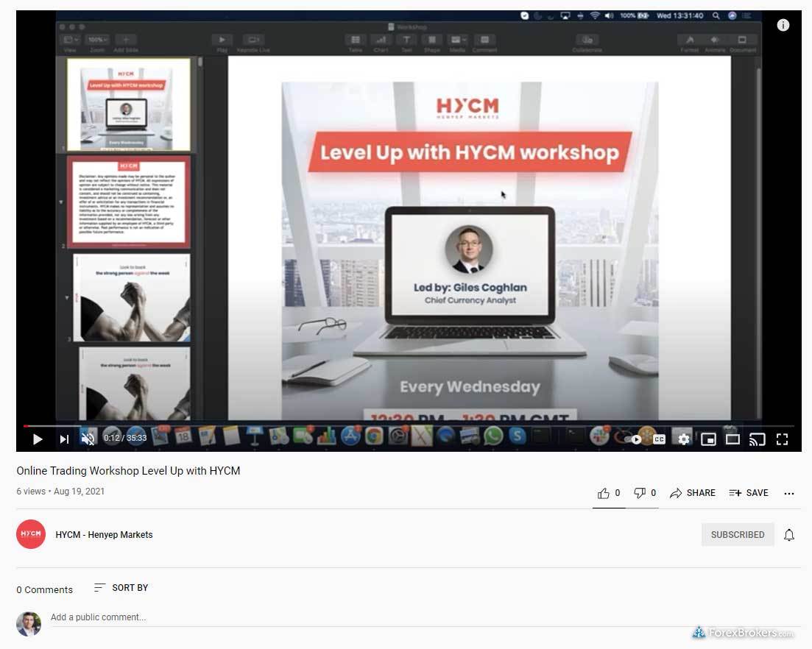Insert a Chart from the Keynote toolbar
Screen dimensions: 812x649
(x=381, y=40)
